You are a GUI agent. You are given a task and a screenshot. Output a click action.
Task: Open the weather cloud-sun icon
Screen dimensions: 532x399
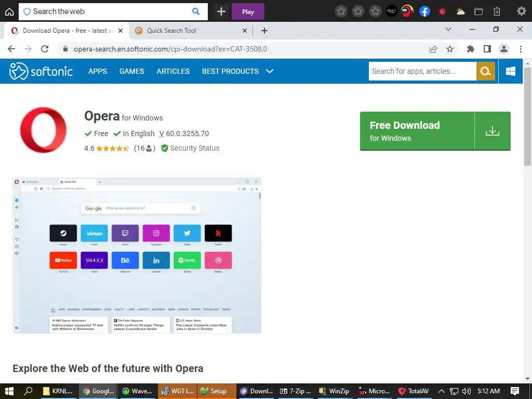click(460, 11)
